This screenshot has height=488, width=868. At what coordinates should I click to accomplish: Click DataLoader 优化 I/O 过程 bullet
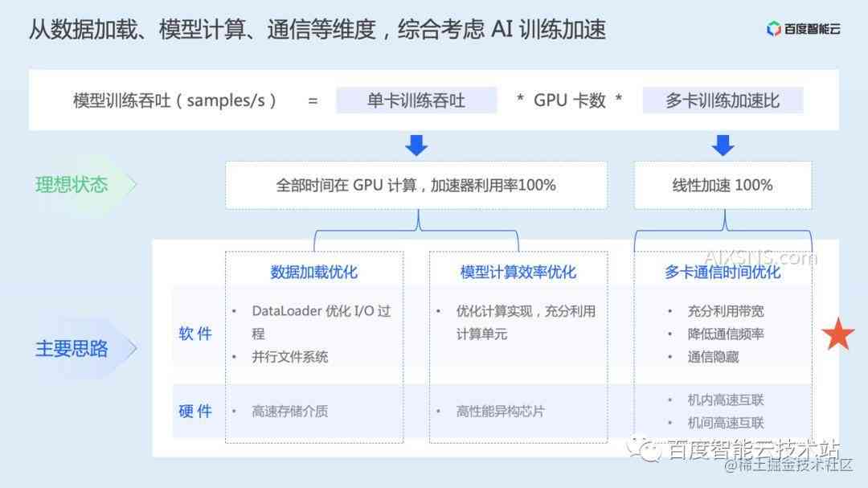321,322
